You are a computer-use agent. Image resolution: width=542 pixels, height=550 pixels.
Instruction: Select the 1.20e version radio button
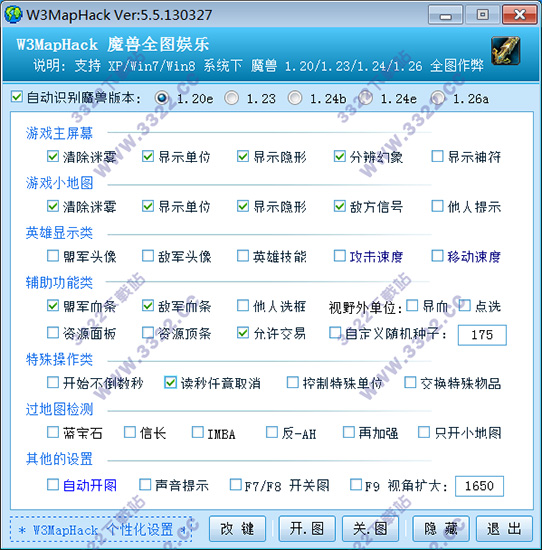point(162,98)
